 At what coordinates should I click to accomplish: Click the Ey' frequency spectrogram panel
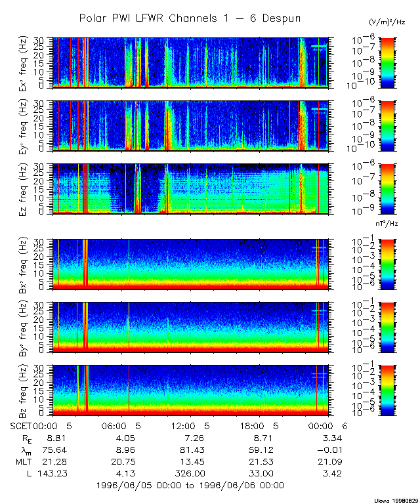click(190, 125)
